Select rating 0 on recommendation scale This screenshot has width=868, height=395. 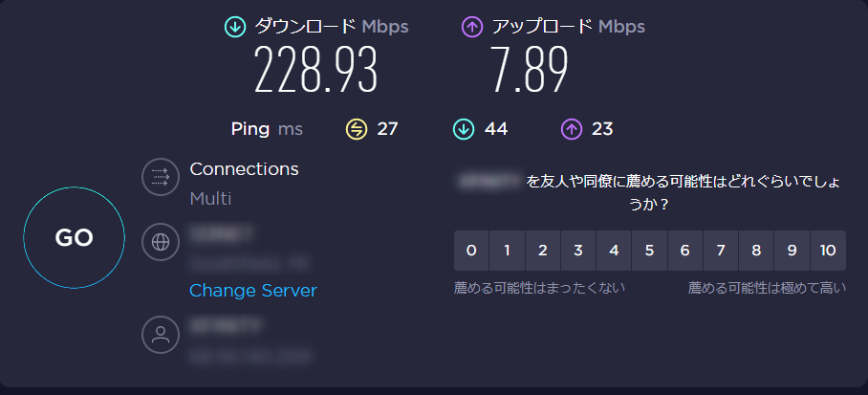pos(471,251)
